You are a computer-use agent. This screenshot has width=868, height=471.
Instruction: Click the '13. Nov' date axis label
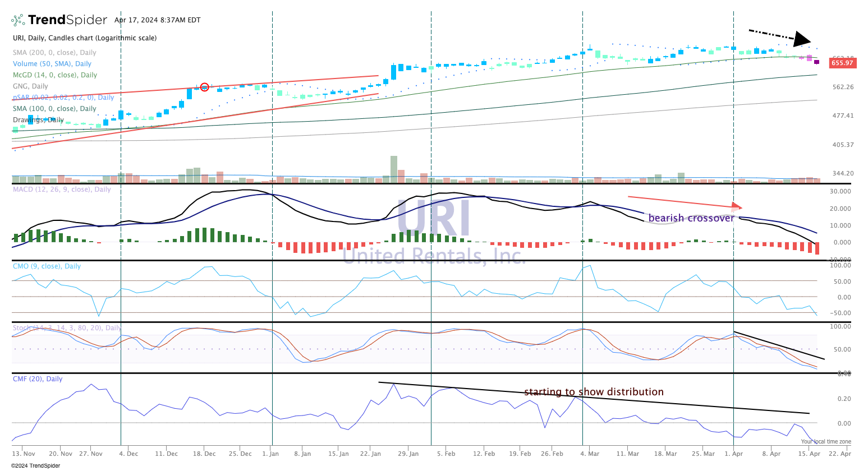tap(24, 454)
